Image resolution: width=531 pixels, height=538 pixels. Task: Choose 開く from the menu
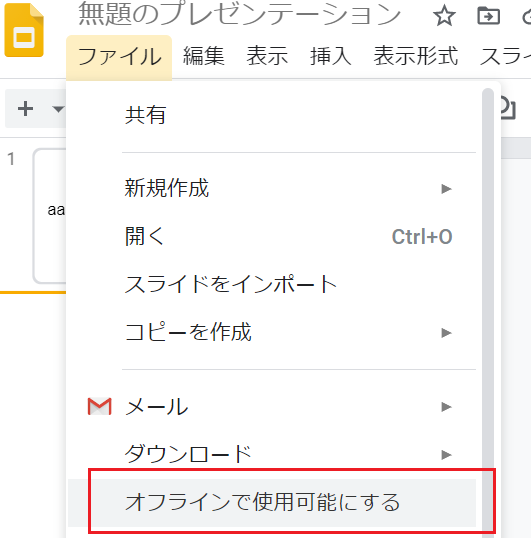point(272,236)
